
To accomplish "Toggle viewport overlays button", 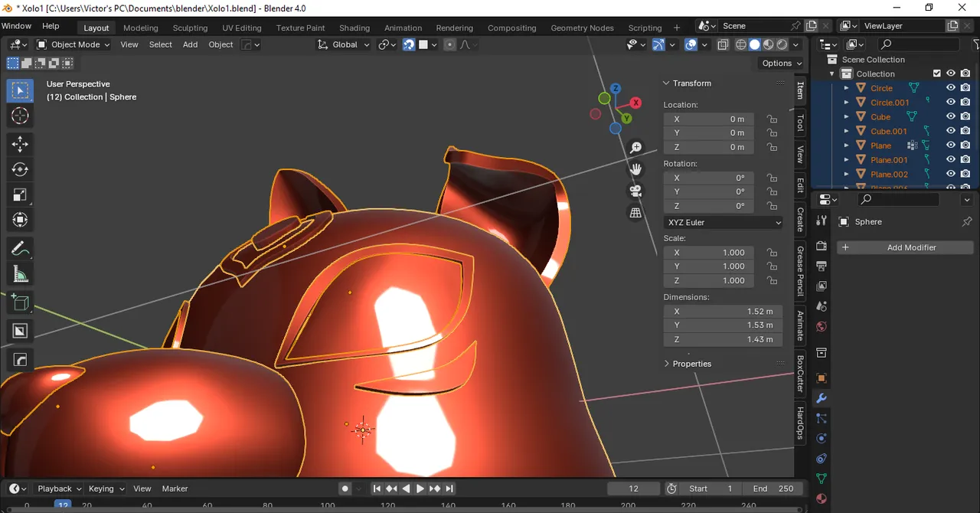I will [x=691, y=44].
